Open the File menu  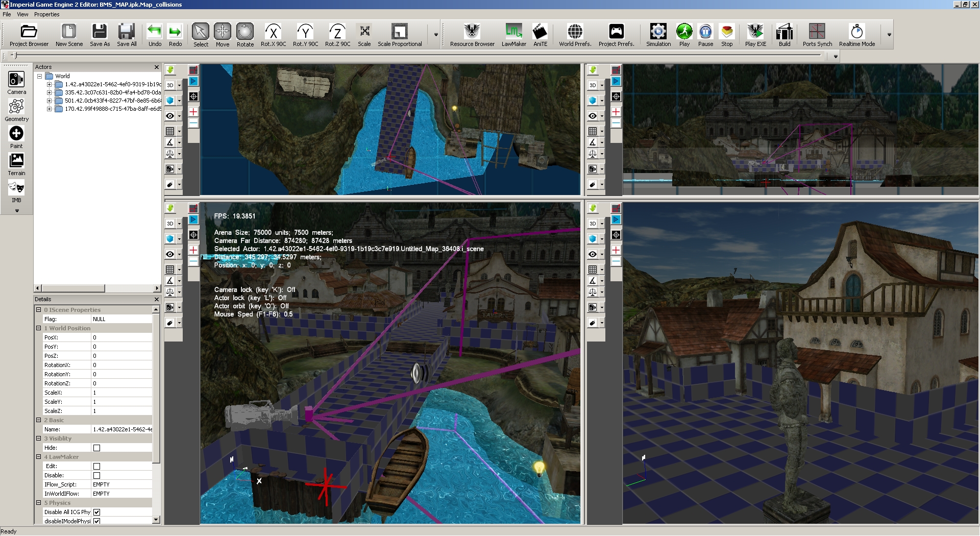click(x=7, y=14)
